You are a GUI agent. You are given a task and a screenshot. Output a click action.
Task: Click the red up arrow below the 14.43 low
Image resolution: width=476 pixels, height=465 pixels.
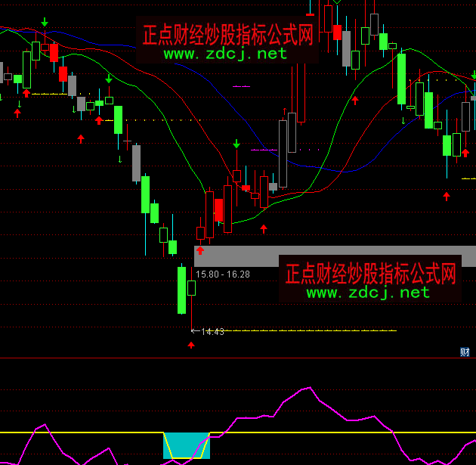point(191,346)
